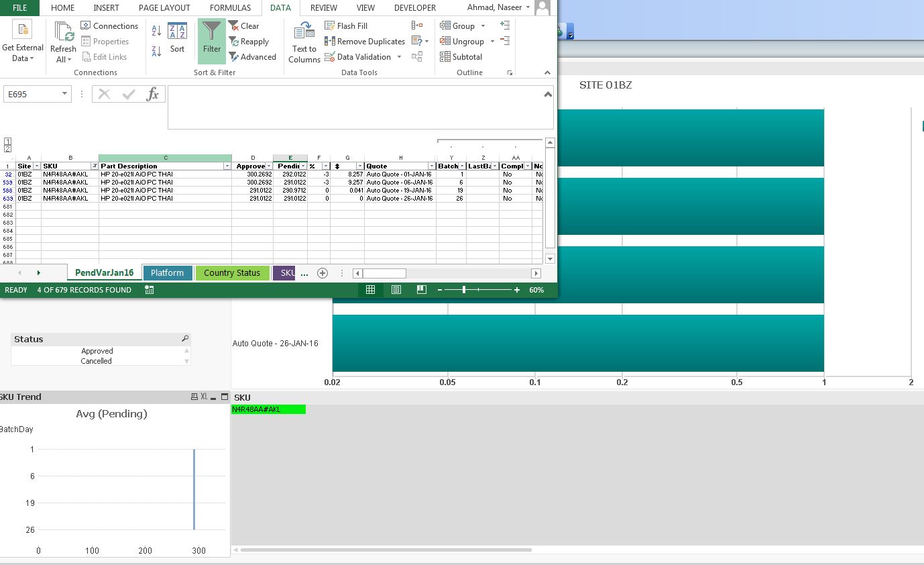Add a new sheet with plus button
924x565 pixels.
[323, 273]
